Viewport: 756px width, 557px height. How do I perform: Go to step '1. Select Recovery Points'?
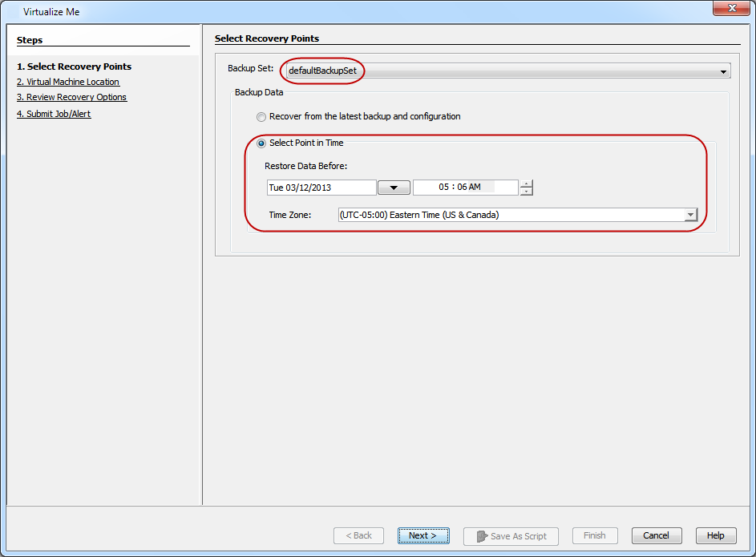click(x=74, y=67)
